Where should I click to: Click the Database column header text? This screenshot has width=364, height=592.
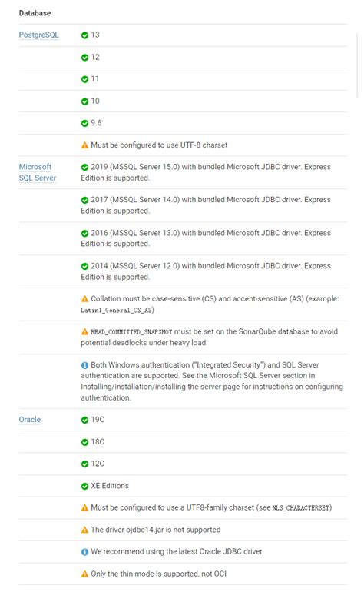[x=35, y=13]
